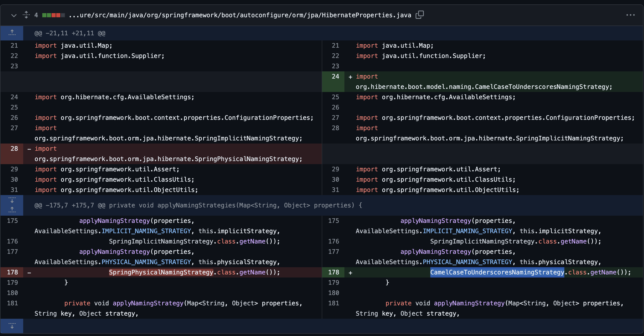Collapse the HibernateProperties.java file diff

click(14, 15)
